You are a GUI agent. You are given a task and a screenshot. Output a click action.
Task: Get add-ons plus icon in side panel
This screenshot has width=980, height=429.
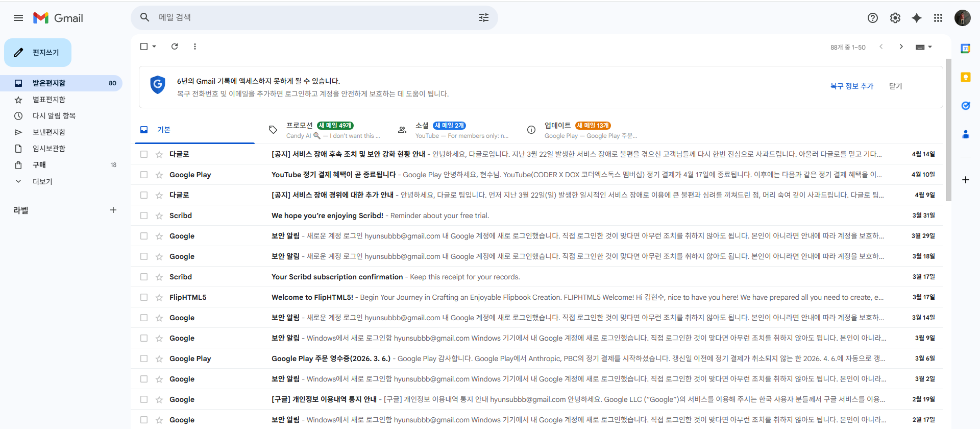[x=966, y=180]
